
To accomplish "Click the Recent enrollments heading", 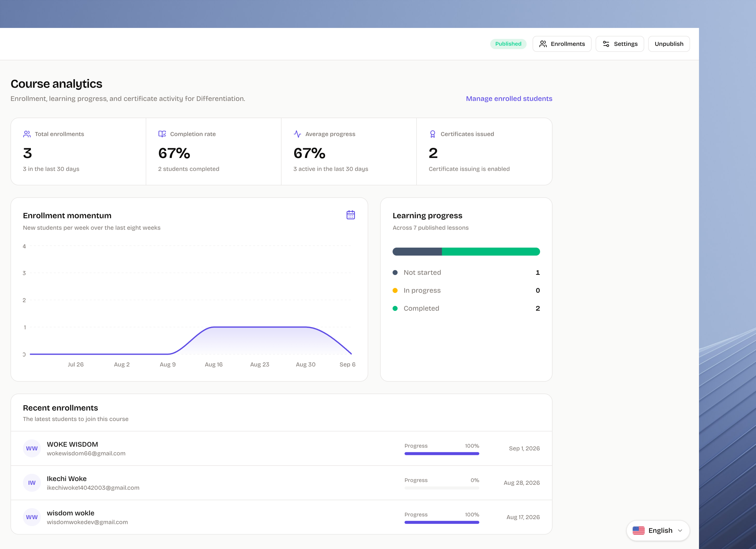I will (x=60, y=408).
